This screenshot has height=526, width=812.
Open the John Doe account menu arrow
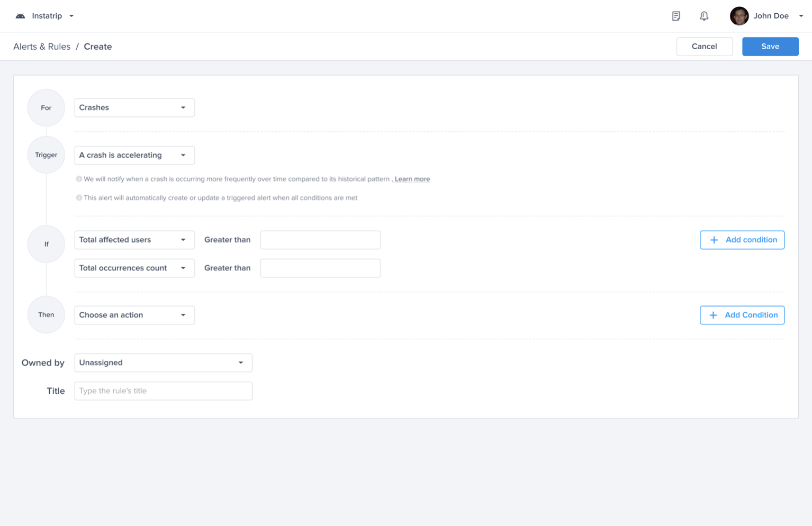tap(801, 16)
